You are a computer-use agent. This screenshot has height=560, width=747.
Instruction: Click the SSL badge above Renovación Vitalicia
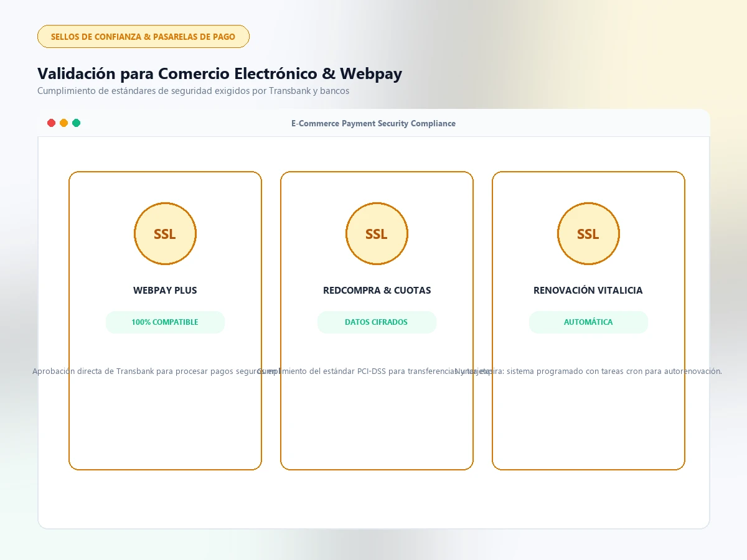click(x=588, y=234)
